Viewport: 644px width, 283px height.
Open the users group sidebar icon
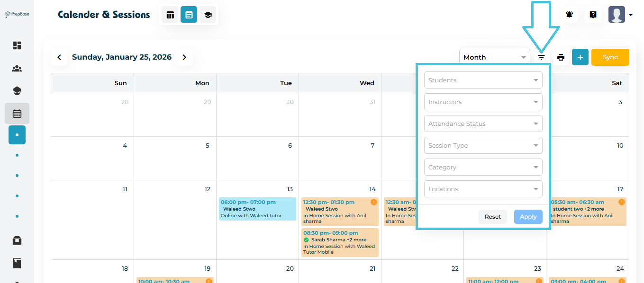pyautogui.click(x=17, y=69)
